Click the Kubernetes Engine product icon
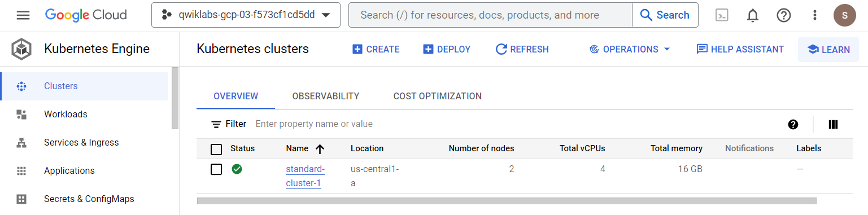The image size is (868, 215). point(21,49)
